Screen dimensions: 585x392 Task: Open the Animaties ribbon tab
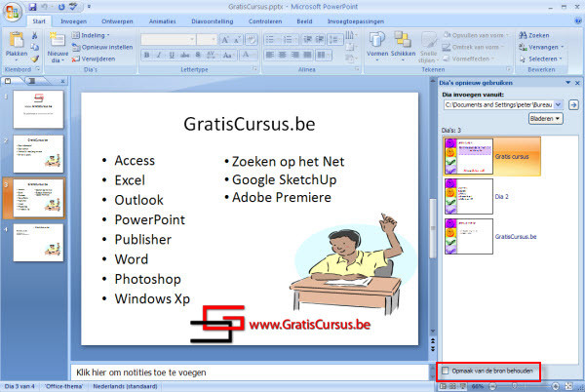click(162, 21)
